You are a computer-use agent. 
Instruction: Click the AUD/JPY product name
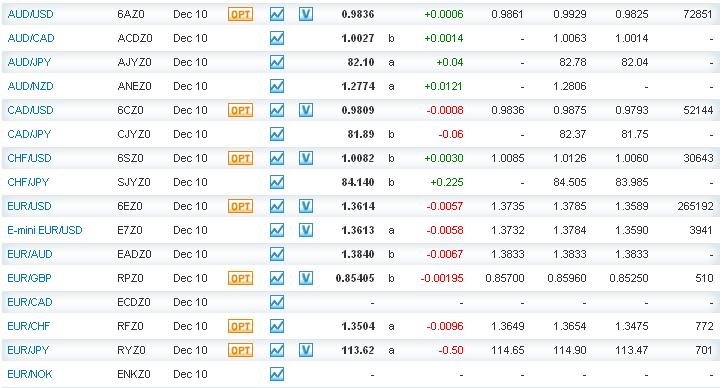29,62
